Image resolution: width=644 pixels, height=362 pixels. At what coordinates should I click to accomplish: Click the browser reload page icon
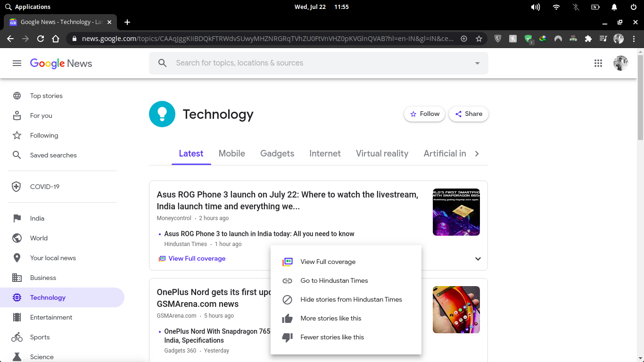pyautogui.click(x=41, y=39)
